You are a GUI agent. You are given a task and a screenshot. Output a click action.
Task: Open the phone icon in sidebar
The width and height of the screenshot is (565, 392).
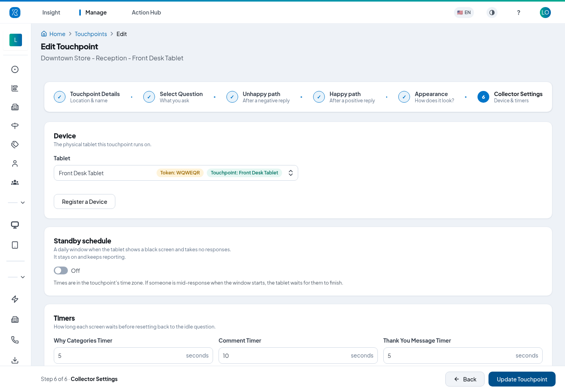coord(15,340)
